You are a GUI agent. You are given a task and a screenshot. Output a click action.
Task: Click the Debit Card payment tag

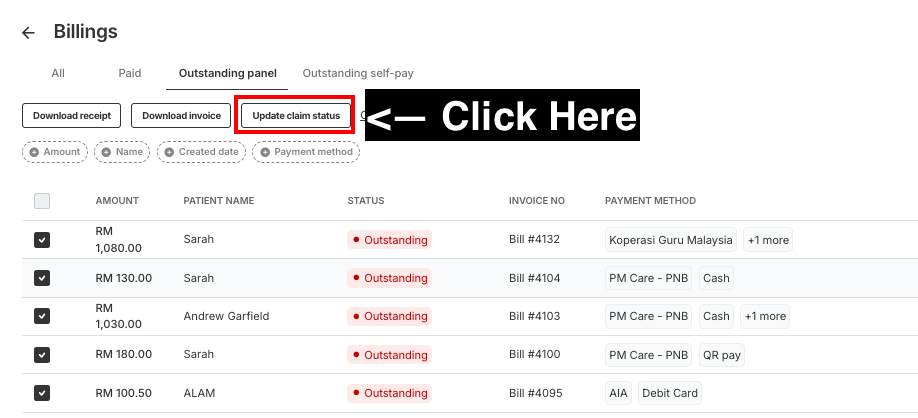point(670,393)
